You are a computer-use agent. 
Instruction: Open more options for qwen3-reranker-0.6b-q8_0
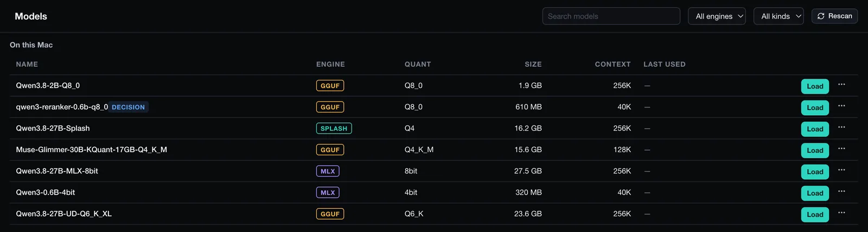pyautogui.click(x=841, y=106)
